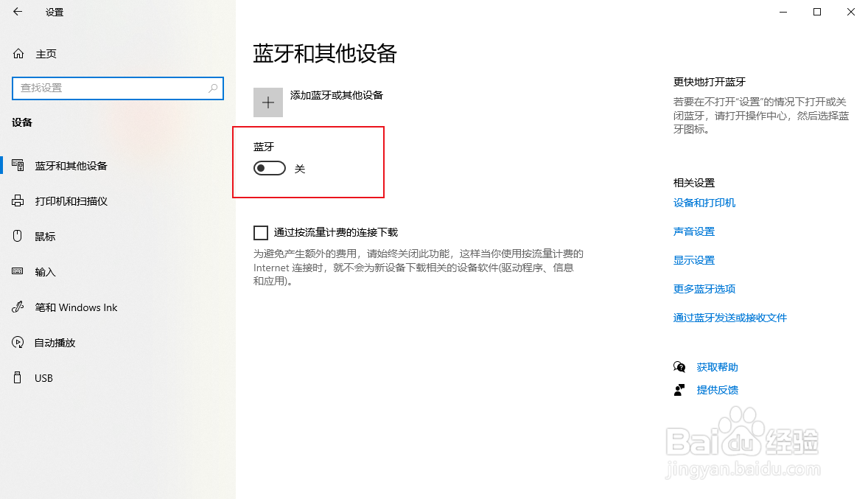Enable 通过按流量计费的连接下载 checkbox

click(260, 232)
